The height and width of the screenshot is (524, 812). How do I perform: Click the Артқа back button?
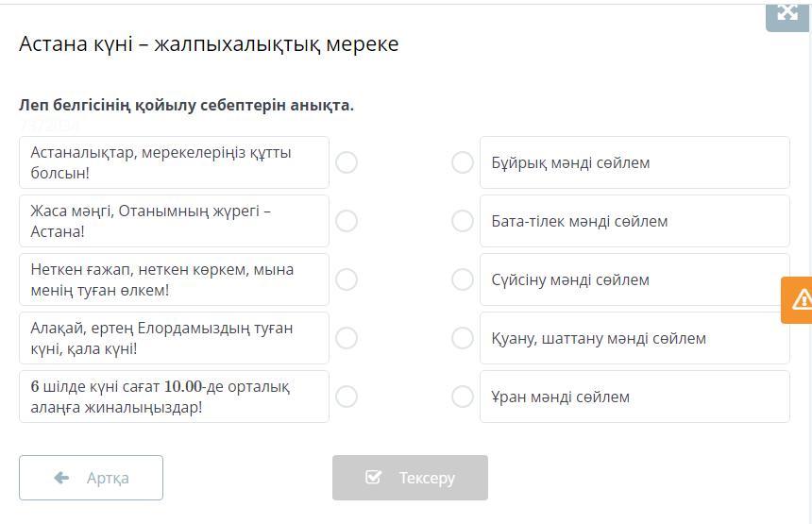(92, 478)
